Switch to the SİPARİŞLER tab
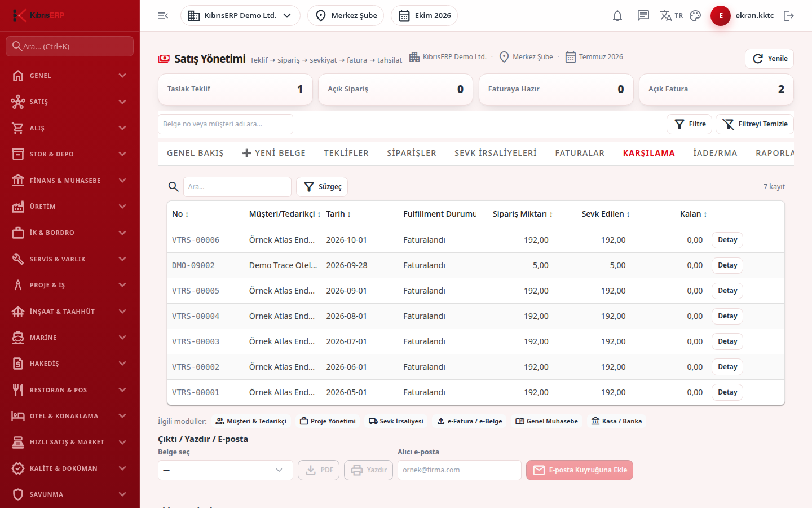The width and height of the screenshot is (812, 508). tap(412, 153)
